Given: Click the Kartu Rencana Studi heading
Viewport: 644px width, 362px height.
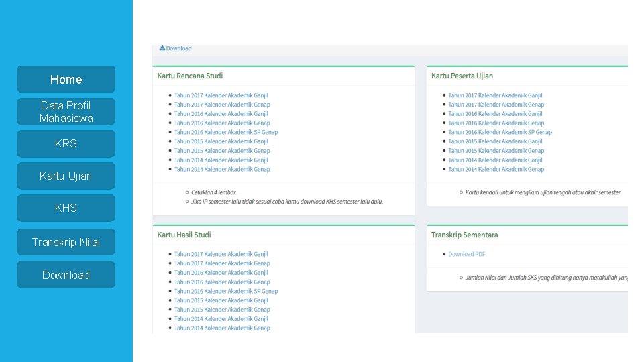Looking at the screenshot, I should (x=190, y=76).
